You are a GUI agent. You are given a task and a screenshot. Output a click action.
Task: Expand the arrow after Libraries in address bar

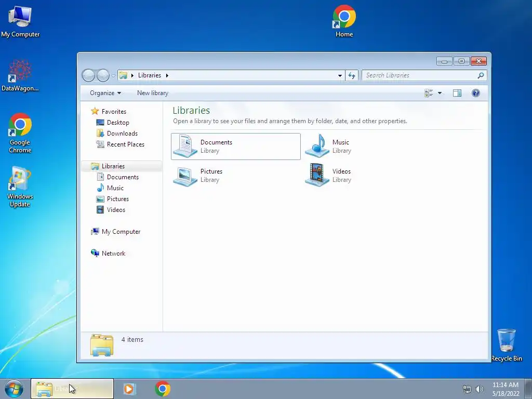(x=167, y=75)
